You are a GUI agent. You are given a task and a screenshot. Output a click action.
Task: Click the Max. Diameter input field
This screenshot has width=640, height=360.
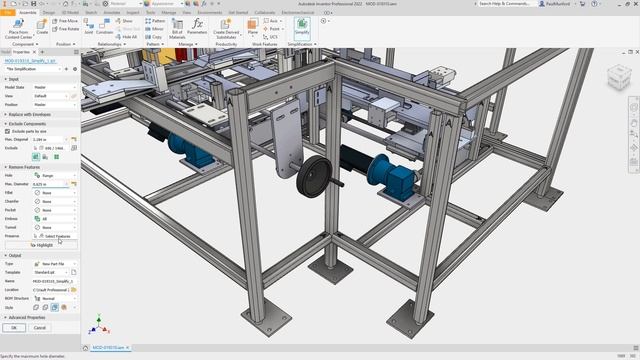pos(51,184)
